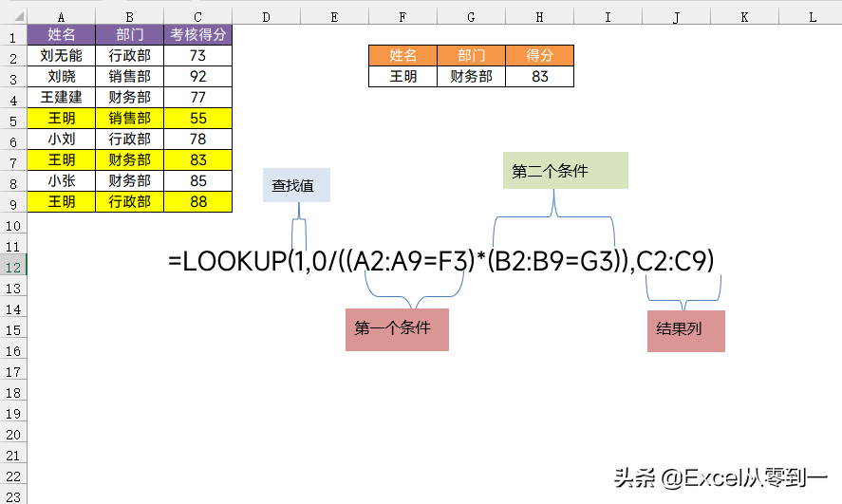Viewport: 842px width, 504px height.
Task: Select 行政部 cell in row 9
Action: (x=129, y=202)
